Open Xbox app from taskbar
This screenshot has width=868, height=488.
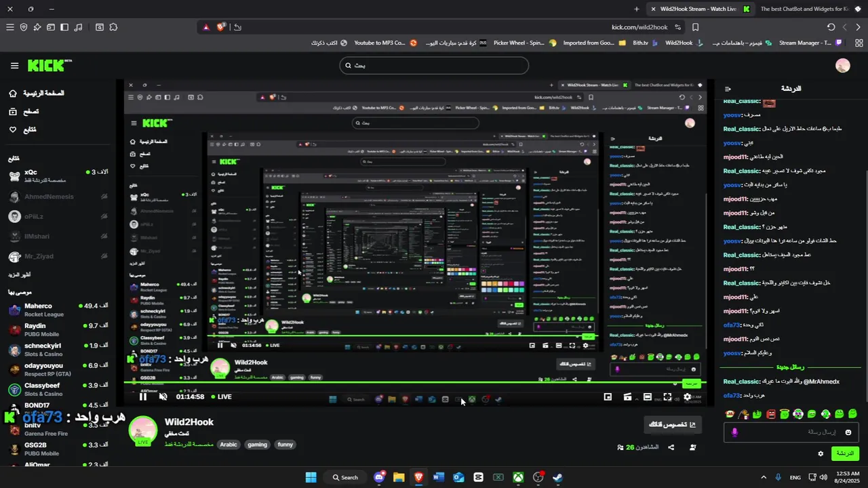[518, 477]
